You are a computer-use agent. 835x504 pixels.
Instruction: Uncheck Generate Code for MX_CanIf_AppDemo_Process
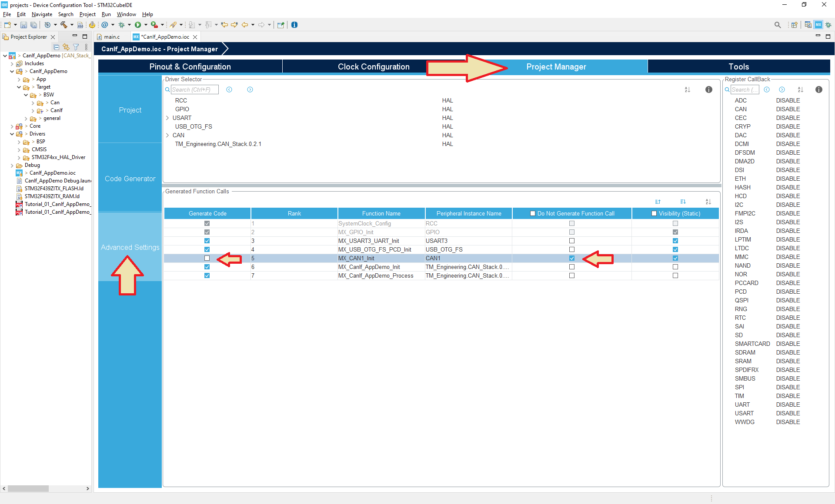207,275
